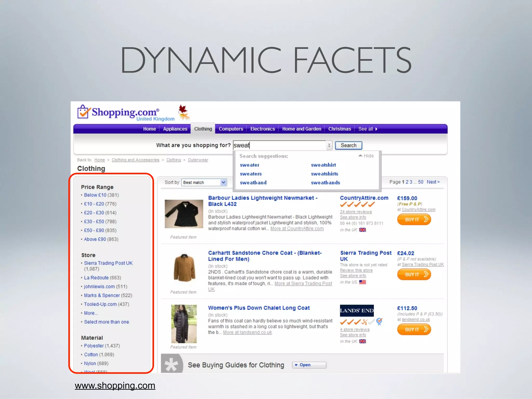Open the Barbour Ladies Lightweight Newmarket title

tap(263, 201)
